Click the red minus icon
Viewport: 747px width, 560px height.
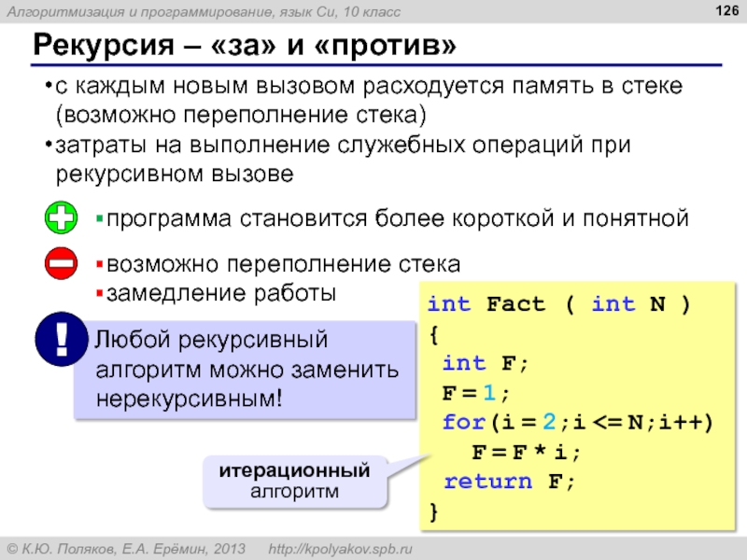(x=62, y=265)
